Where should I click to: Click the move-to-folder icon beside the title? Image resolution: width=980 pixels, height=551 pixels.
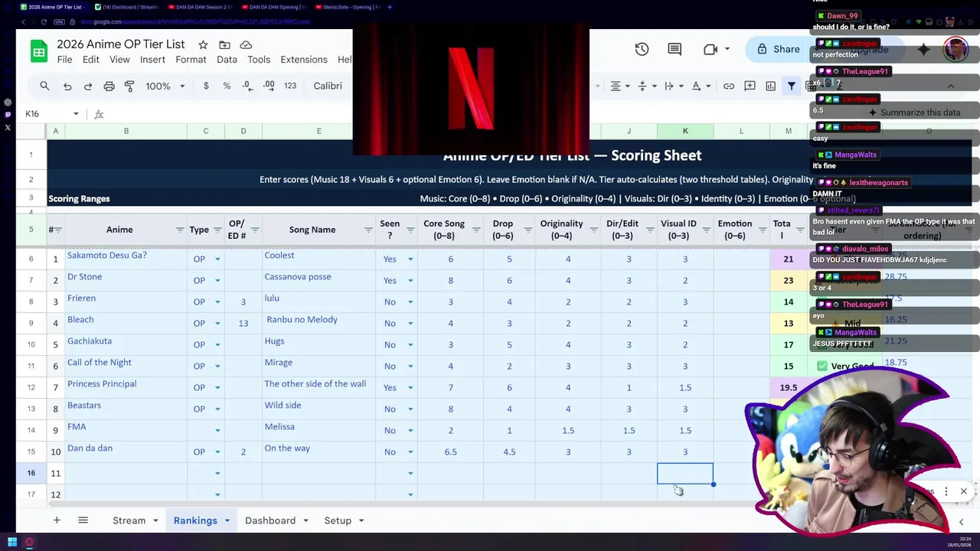click(224, 44)
